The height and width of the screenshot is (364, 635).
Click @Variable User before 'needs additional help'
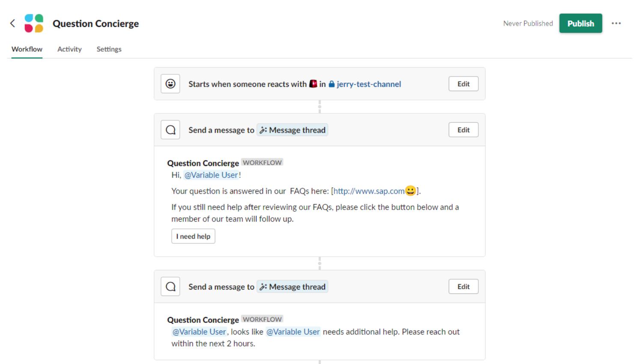(293, 332)
